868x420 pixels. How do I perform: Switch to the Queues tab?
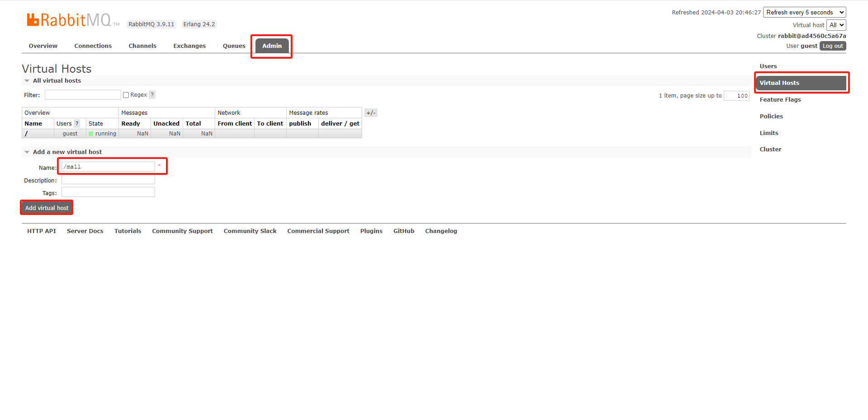point(234,46)
